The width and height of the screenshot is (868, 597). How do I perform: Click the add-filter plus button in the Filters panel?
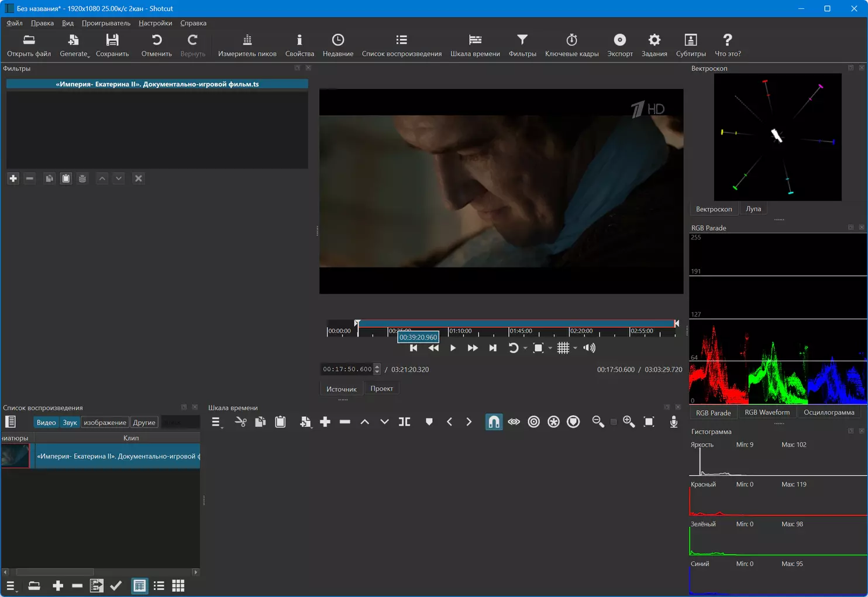(x=13, y=179)
